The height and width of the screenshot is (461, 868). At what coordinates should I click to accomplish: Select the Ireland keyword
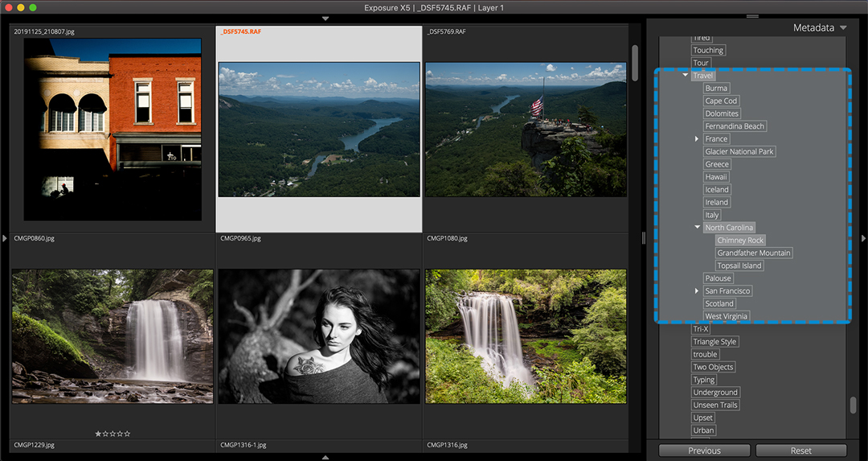tap(717, 202)
